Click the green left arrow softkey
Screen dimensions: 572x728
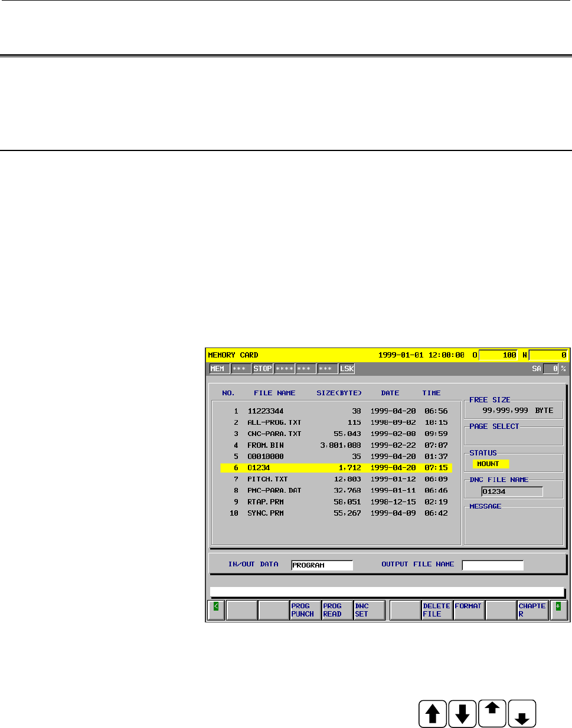[216, 610]
